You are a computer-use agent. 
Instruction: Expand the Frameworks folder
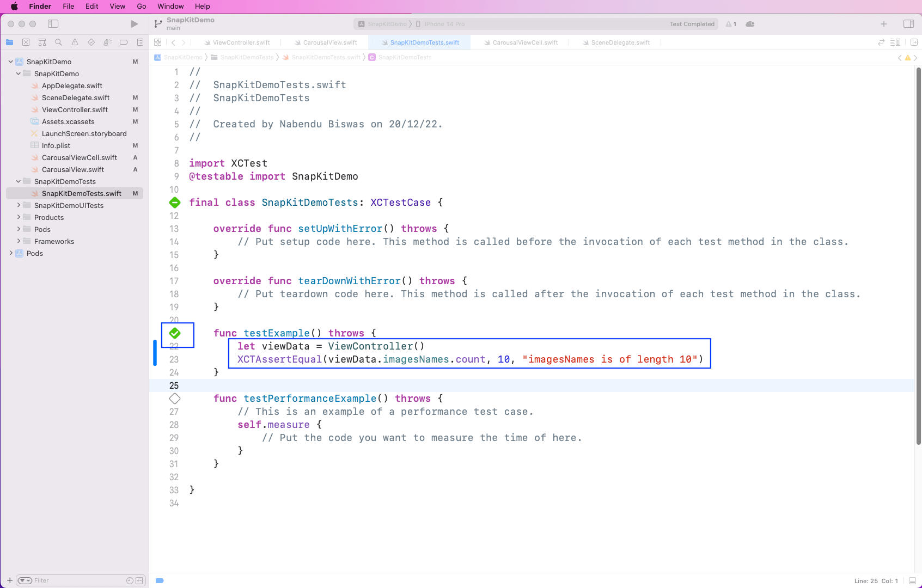pyautogui.click(x=19, y=242)
